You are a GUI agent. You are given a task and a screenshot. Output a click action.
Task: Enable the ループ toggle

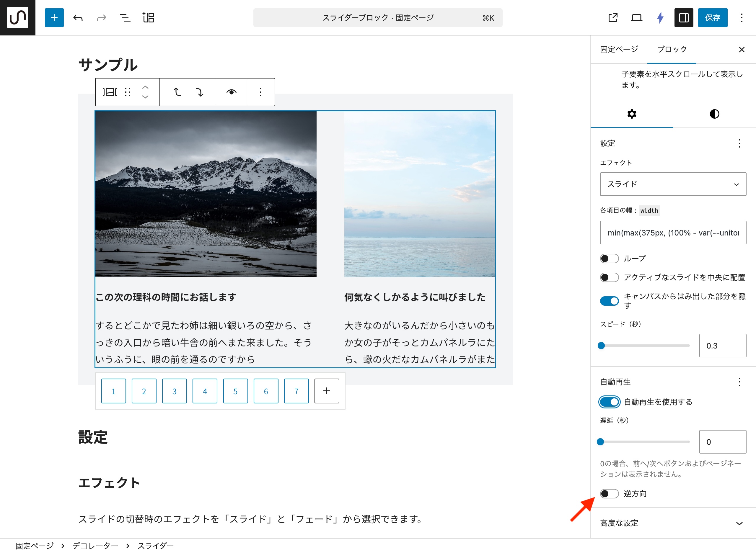(x=609, y=258)
